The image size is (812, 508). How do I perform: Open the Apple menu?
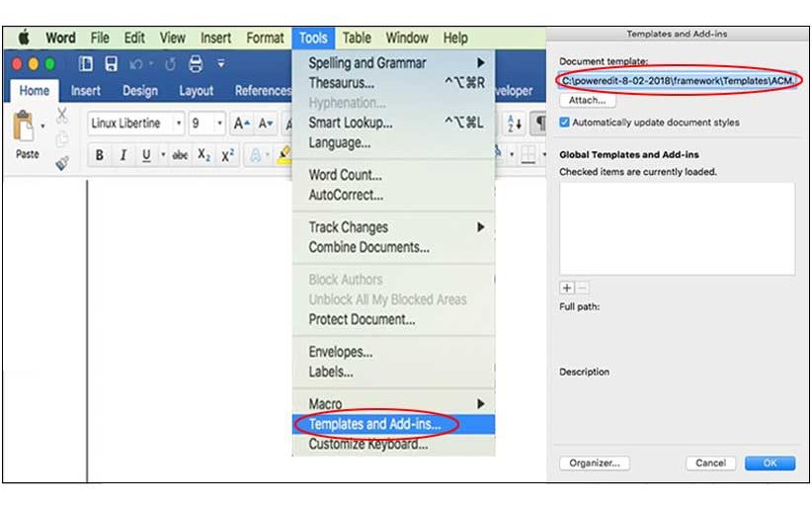tap(24, 38)
